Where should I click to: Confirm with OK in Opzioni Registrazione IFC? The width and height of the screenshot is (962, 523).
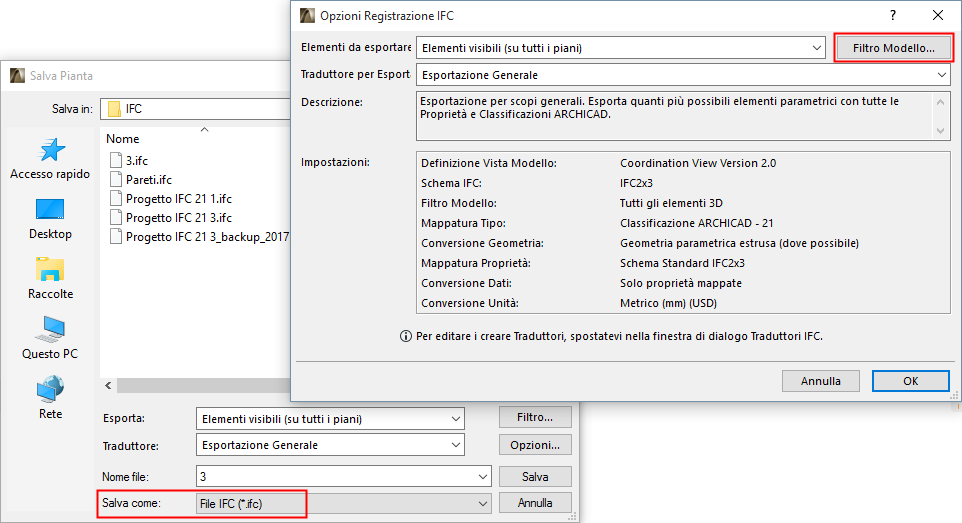[910, 381]
